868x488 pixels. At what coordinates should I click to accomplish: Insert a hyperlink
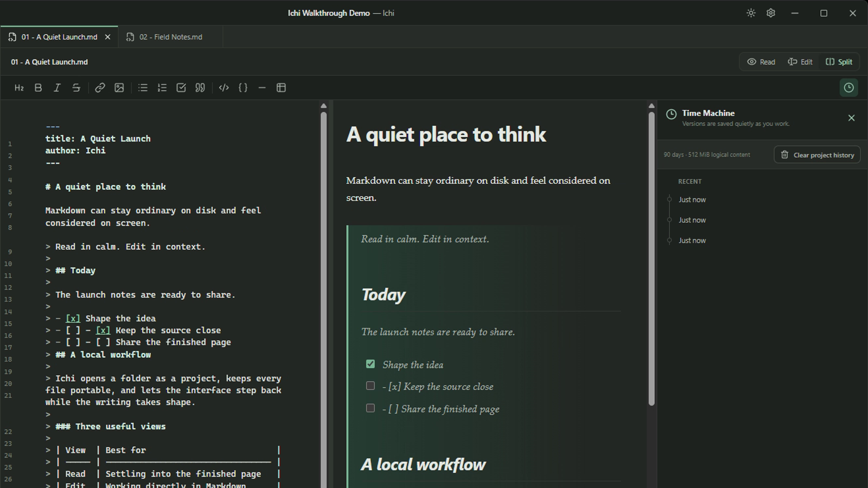[100, 88]
